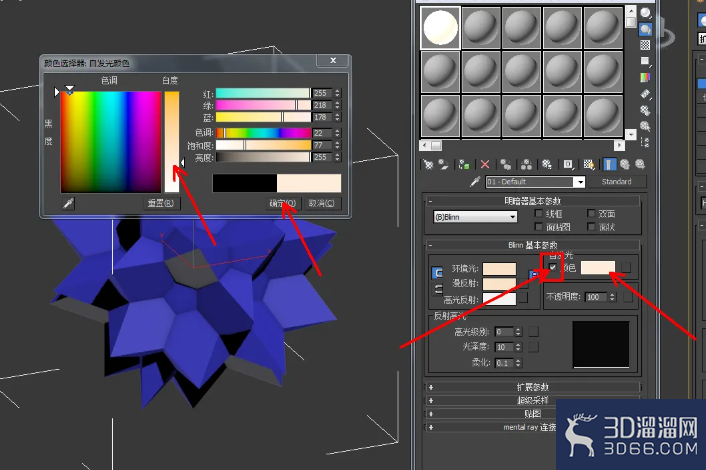Click Put Material to Scene icon
This screenshot has height=470, width=706.
444,164
